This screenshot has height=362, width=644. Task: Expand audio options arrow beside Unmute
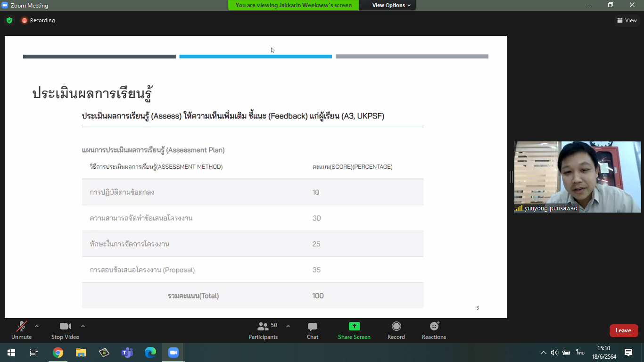37,326
